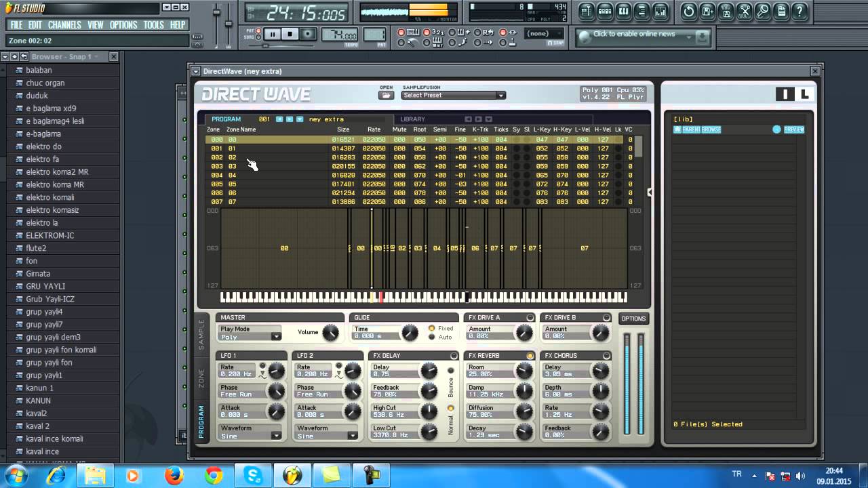Open the Browser Snap 1 dropdown
The height and width of the screenshot is (488, 868).
pyautogui.click(x=96, y=57)
